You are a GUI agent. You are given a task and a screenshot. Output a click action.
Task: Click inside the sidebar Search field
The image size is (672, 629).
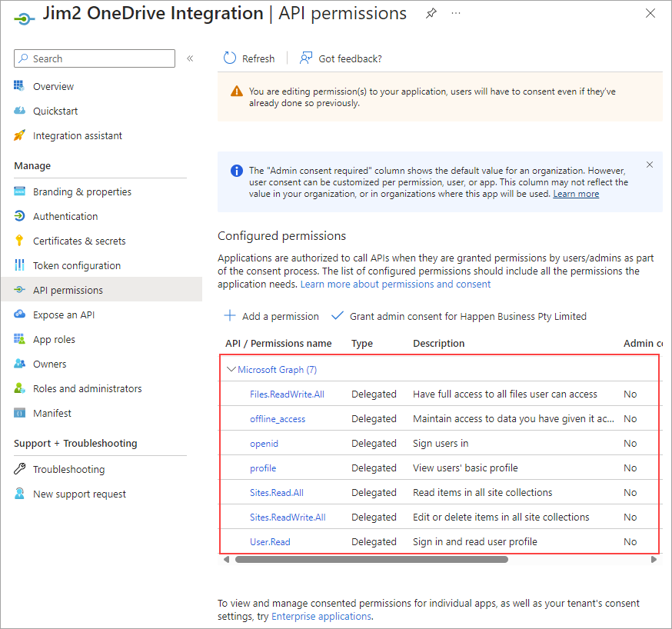click(x=94, y=58)
